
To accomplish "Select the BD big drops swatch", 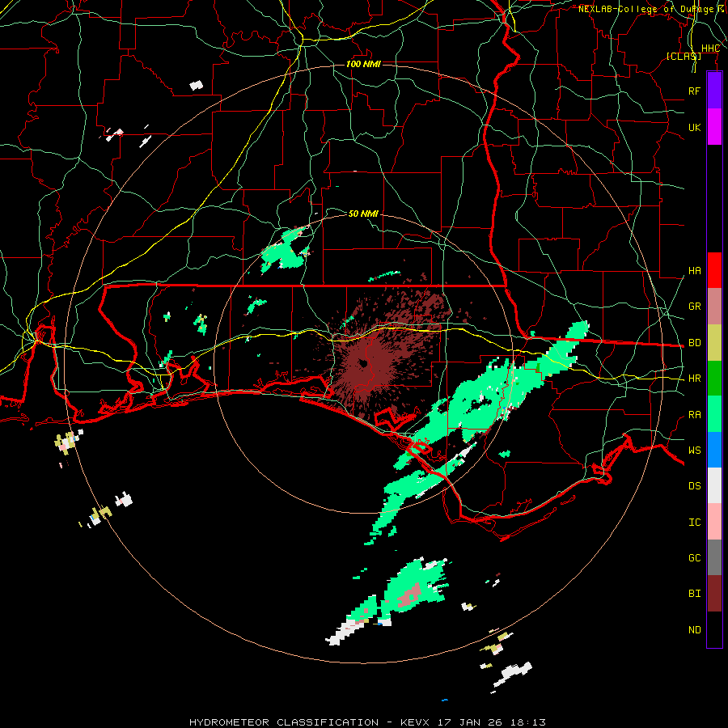I will 714,343.
